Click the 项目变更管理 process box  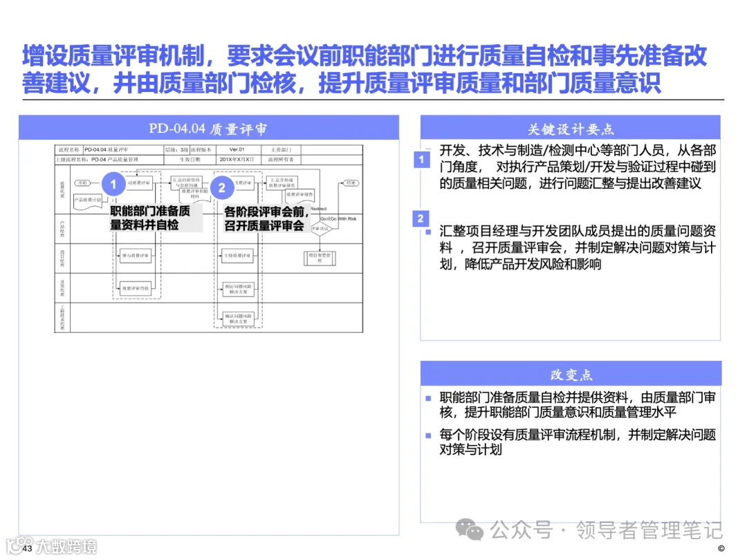[x=320, y=257]
